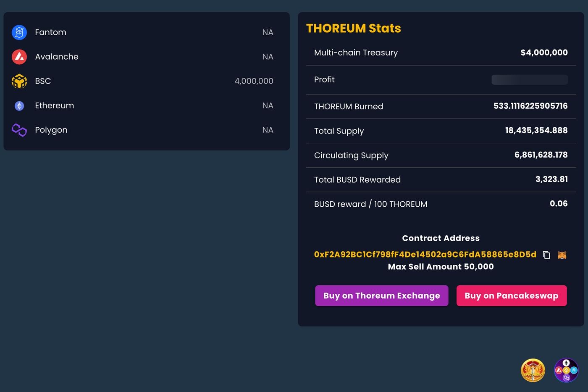Click the Profit loading placeholder bar
Viewport: 588px width, 392px height.
click(530, 80)
